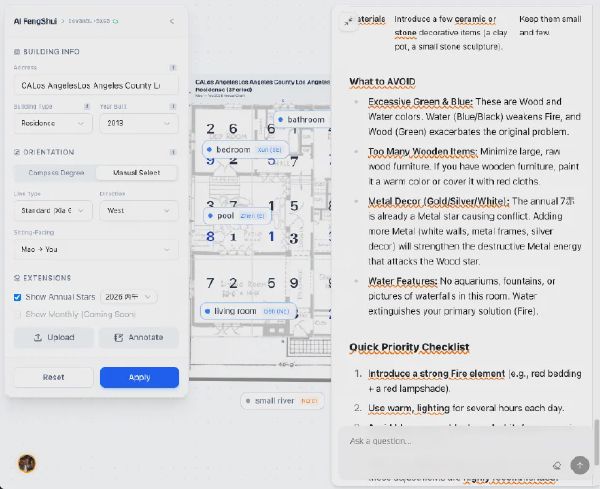
Task: Collapse the chat panel using shrink icon
Action: tap(348, 22)
